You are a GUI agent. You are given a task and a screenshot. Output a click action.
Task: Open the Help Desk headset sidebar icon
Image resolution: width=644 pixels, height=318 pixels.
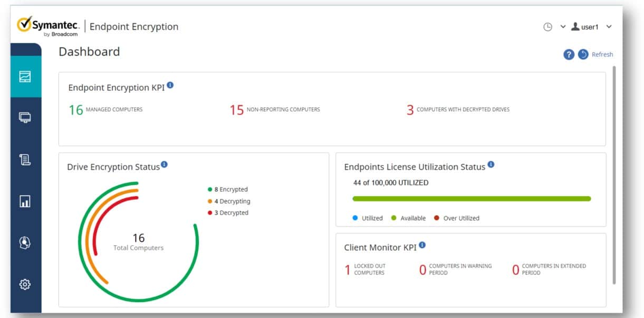(25, 243)
